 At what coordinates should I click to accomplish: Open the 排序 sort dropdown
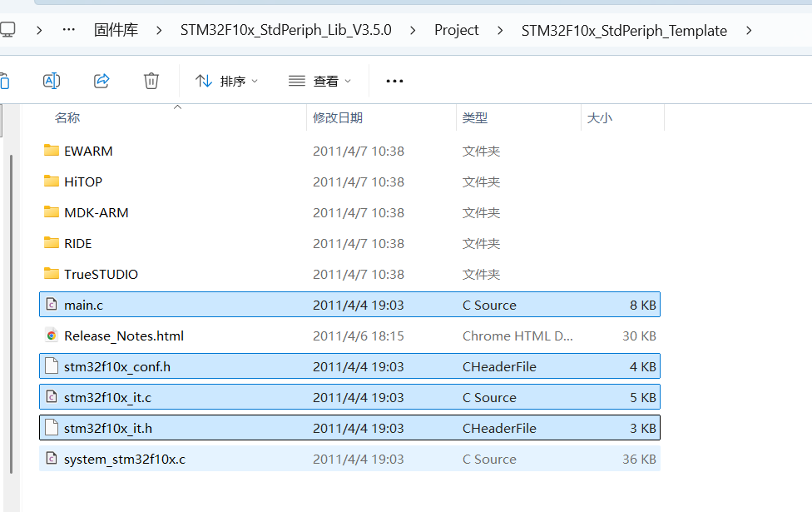226,81
